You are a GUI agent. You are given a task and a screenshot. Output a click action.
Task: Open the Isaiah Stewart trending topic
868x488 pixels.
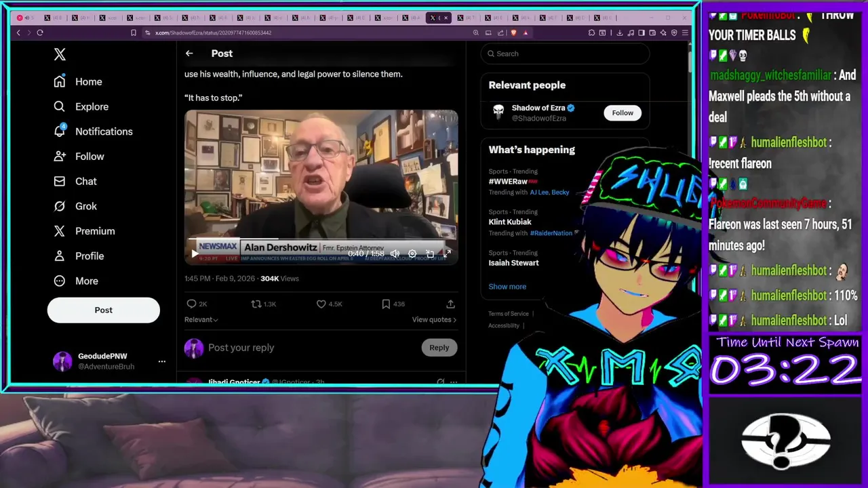(513, 262)
